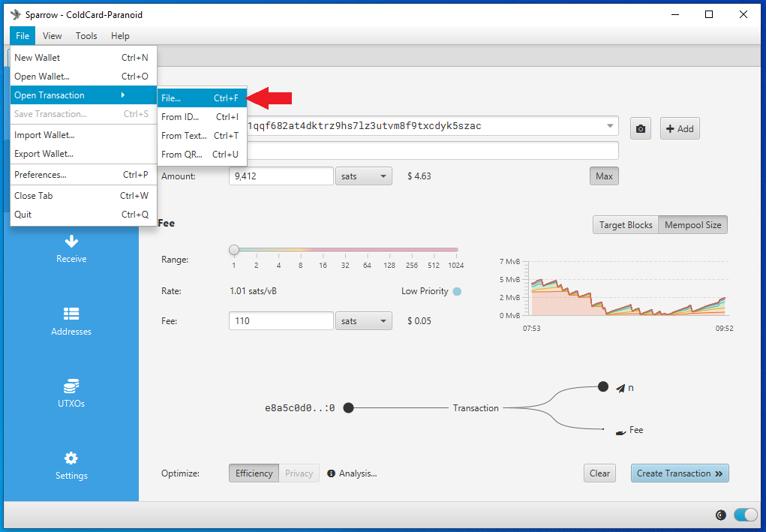Select From ID... submenu item
766x532 pixels.
202,117
